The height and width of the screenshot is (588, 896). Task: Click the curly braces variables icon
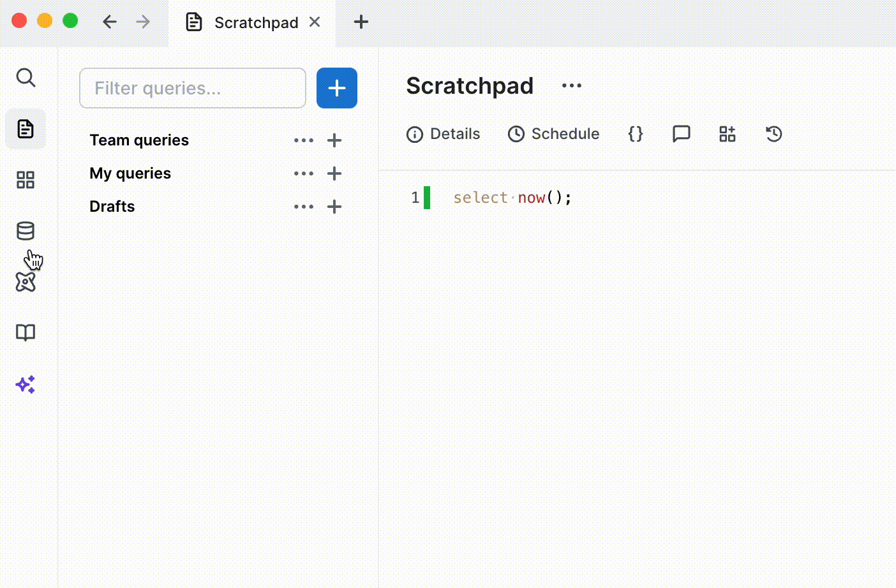[636, 134]
